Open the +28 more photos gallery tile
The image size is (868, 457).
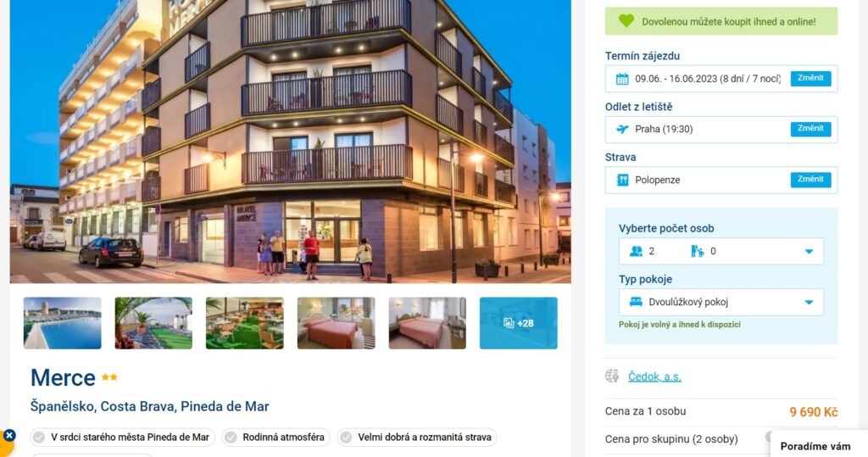(518, 323)
